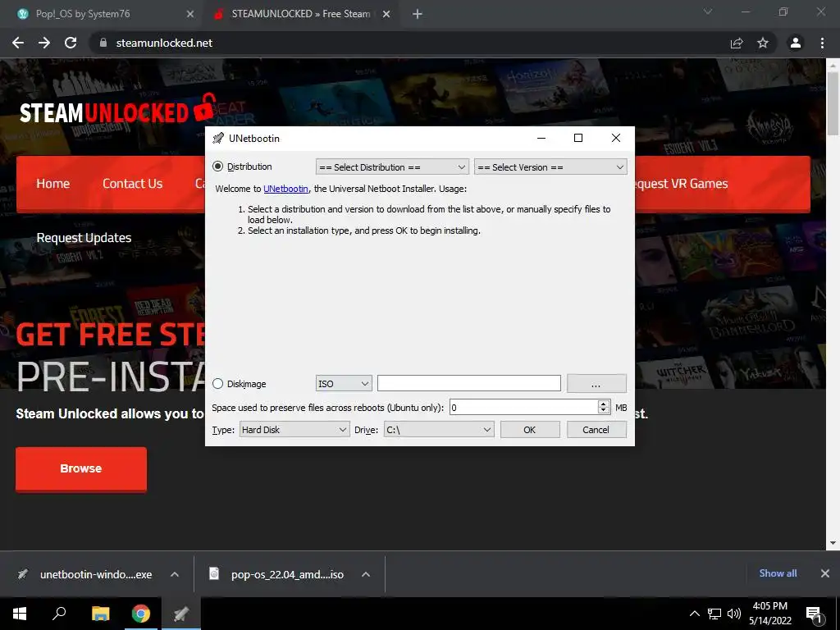840x630 pixels.
Task: Increase persistent space with up stepper arrow
Action: pos(604,404)
